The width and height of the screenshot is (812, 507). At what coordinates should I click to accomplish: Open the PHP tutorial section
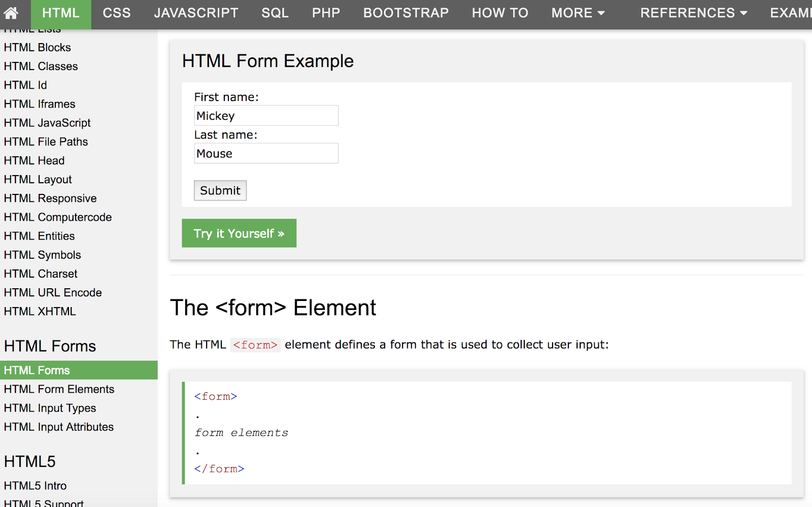[x=326, y=13]
